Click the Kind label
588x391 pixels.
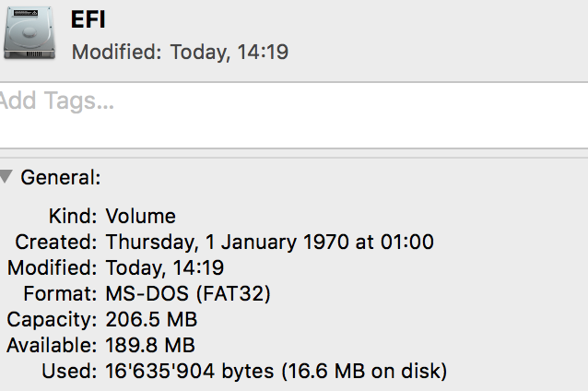pos(73,217)
